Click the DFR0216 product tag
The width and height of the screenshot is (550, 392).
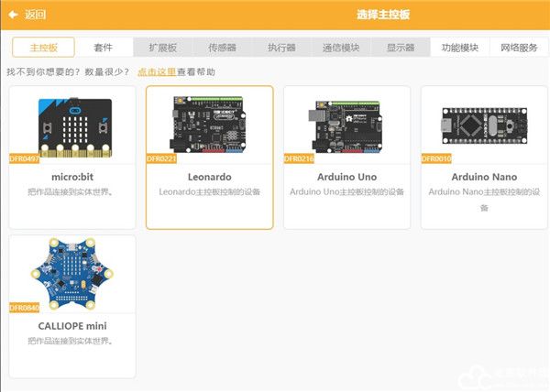(299, 158)
